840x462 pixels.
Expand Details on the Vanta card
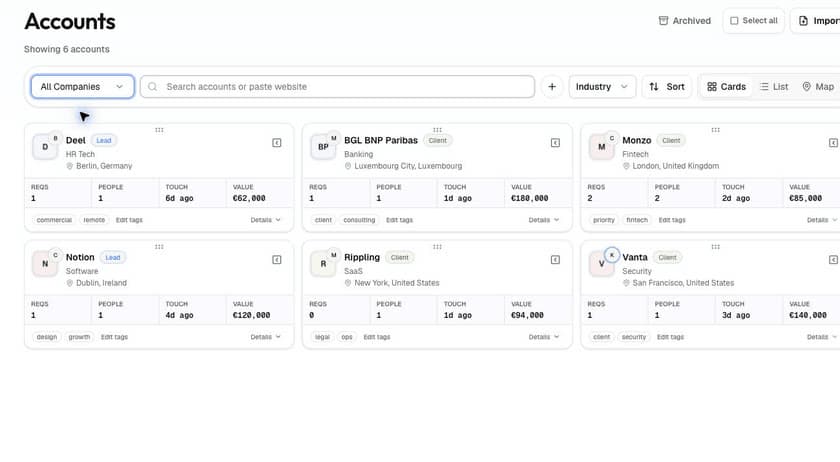pyautogui.click(x=822, y=337)
